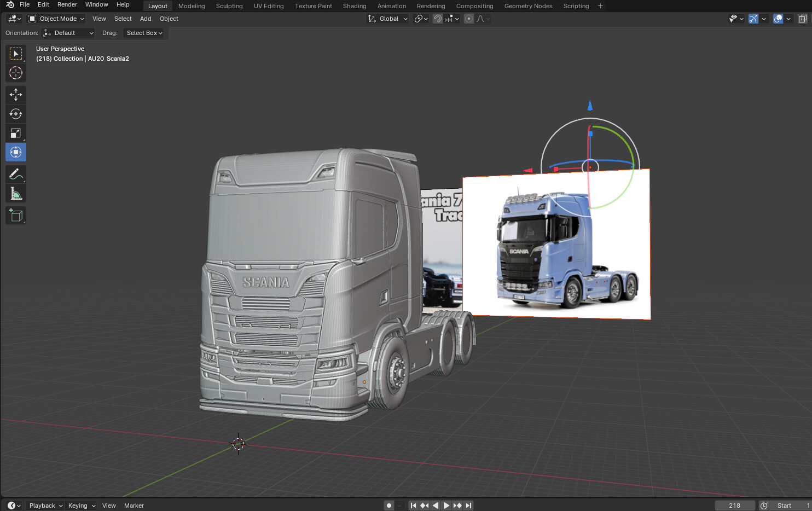Select the Cursor tool
Screen dimensions: 812x511
(15, 72)
